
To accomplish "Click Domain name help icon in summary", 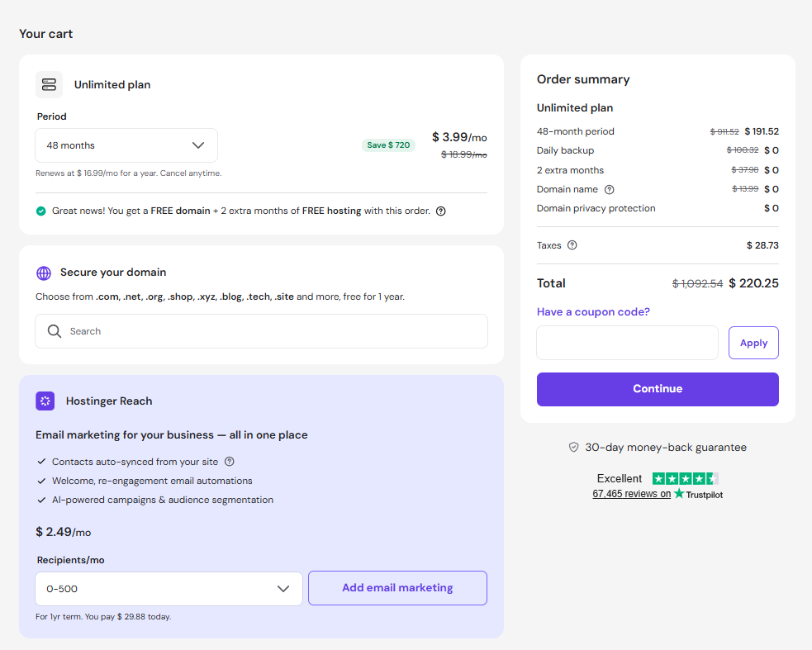I will pos(610,190).
